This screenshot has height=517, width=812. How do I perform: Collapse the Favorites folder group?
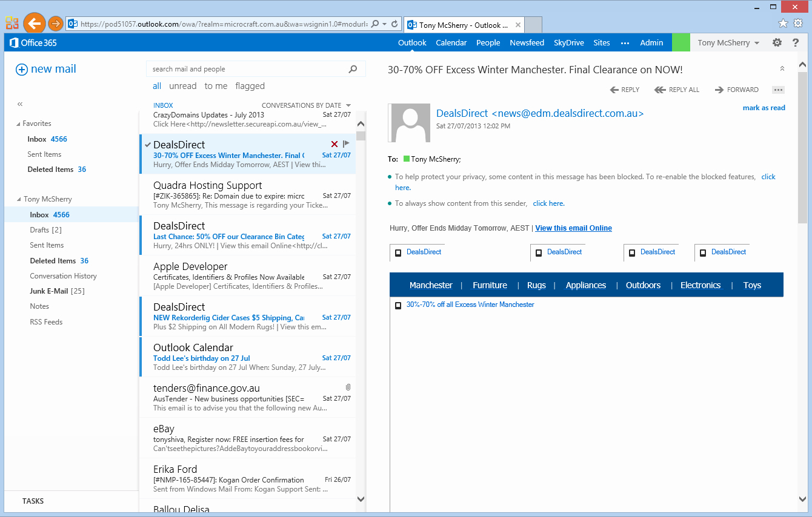(18, 123)
